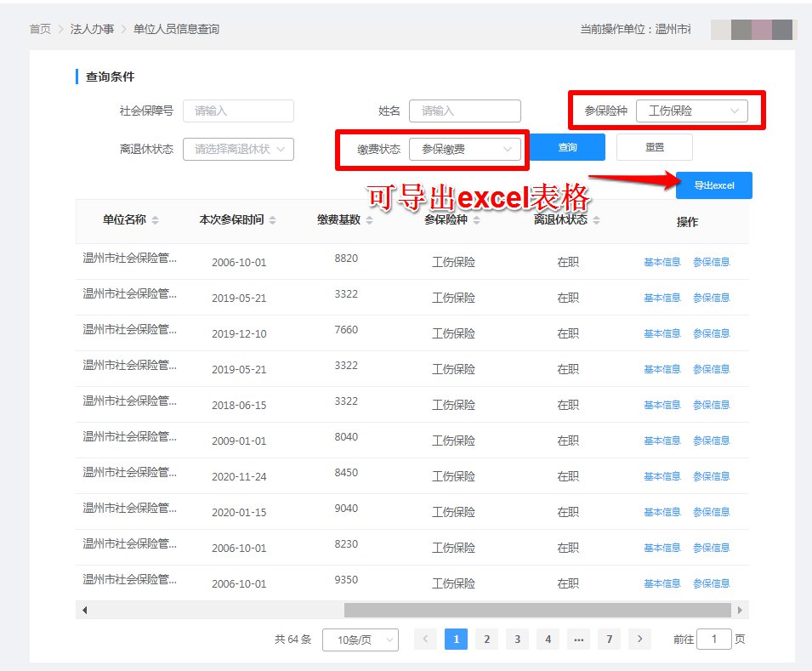Viewport: 812px width, 671px height.
Task: Sort by 本次参保时间 column icon
Action: tap(272, 220)
